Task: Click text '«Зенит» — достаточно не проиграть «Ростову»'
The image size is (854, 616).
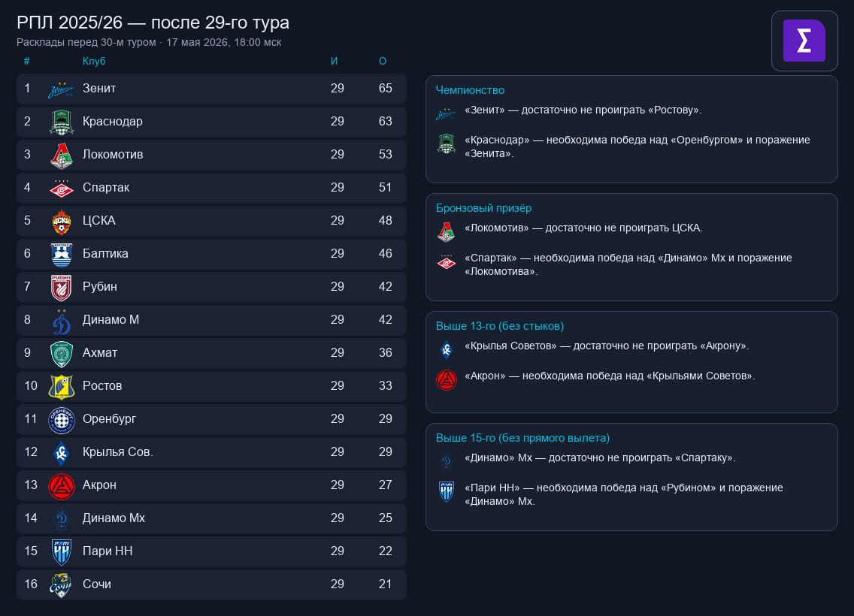Action: [583, 110]
